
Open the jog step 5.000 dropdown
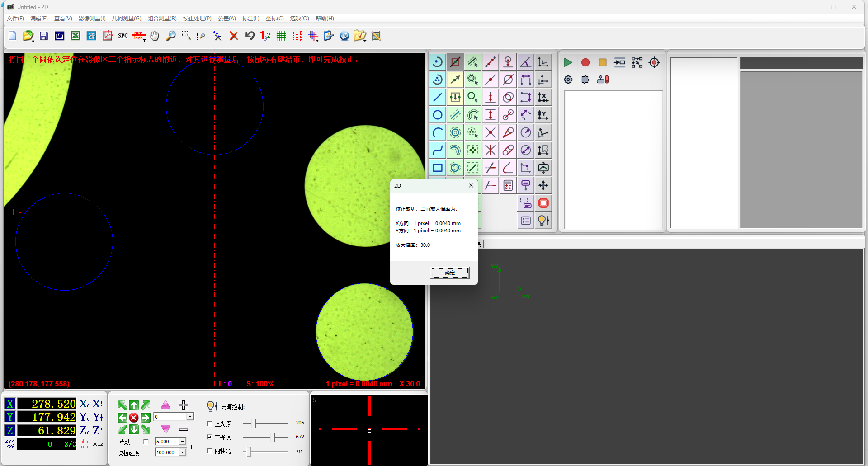click(x=183, y=442)
